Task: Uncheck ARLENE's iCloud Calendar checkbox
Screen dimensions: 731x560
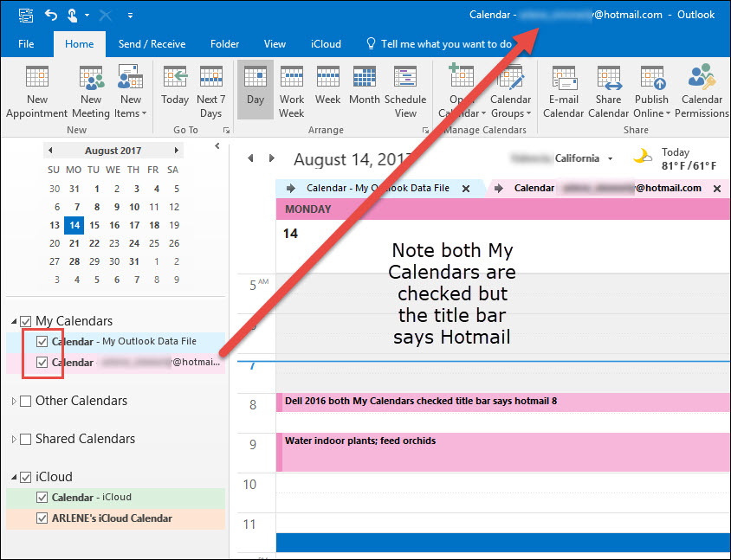Action: (42, 518)
